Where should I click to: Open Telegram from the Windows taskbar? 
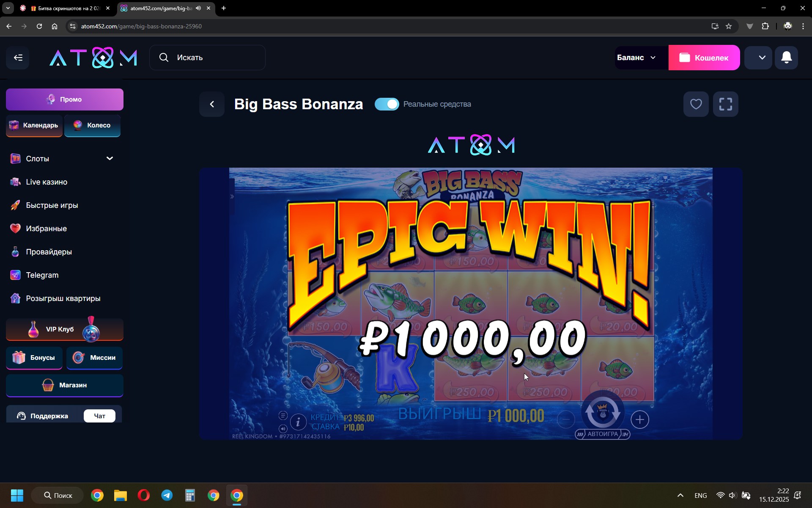click(x=167, y=495)
